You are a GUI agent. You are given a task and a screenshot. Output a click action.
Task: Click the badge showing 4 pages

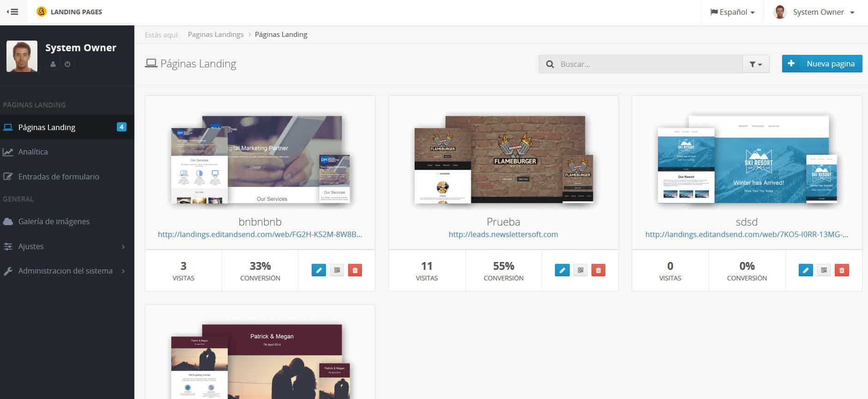pyautogui.click(x=121, y=127)
